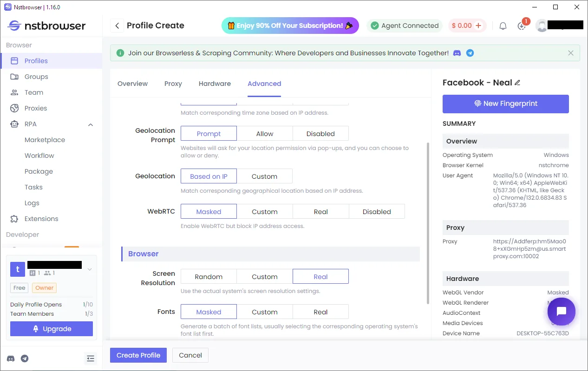Image resolution: width=588 pixels, height=371 pixels.
Task: Click the Agent Connected green check icon
Action: coord(375,26)
